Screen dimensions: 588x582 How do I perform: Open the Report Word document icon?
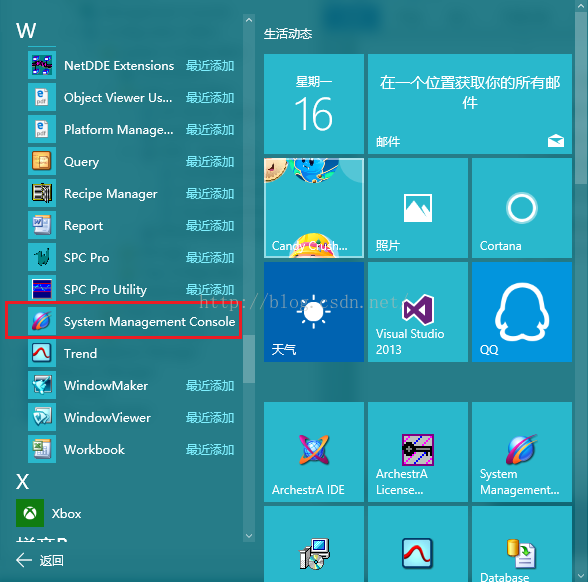click(x=42, y=225)
